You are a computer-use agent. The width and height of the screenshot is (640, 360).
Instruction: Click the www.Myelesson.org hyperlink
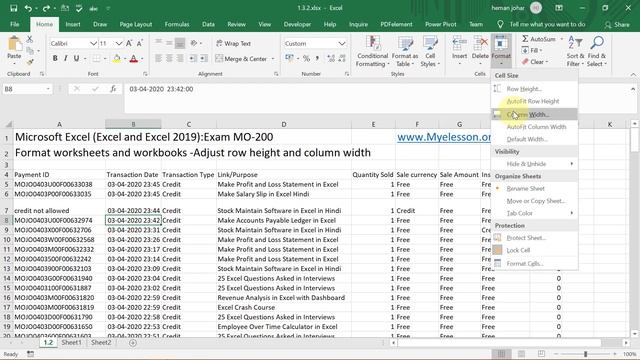[x=444, y=137]
